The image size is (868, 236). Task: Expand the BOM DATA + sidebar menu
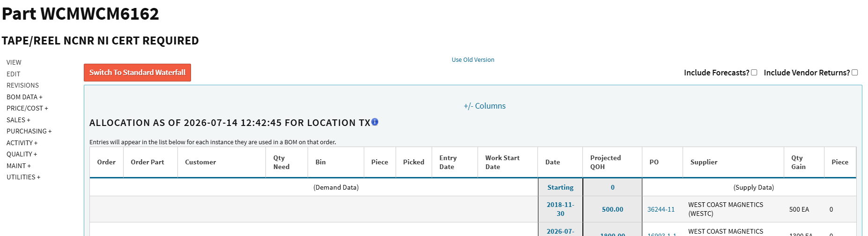24,97
